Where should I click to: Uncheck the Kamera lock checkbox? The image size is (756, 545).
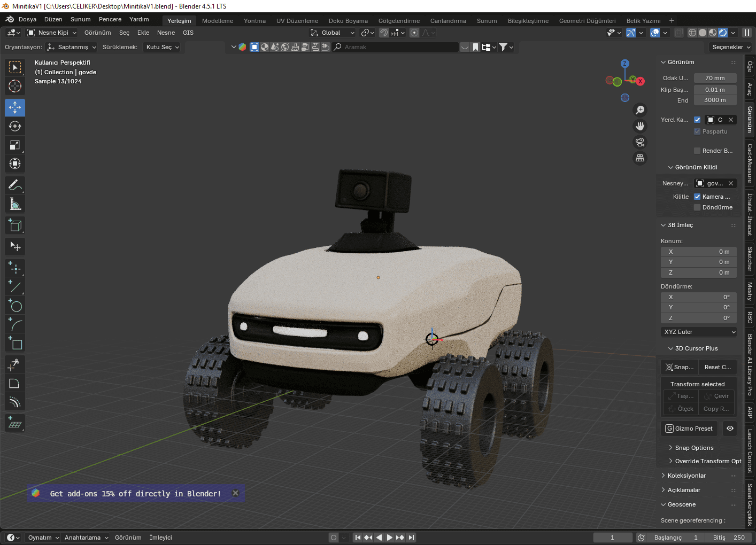pos(697,197)
